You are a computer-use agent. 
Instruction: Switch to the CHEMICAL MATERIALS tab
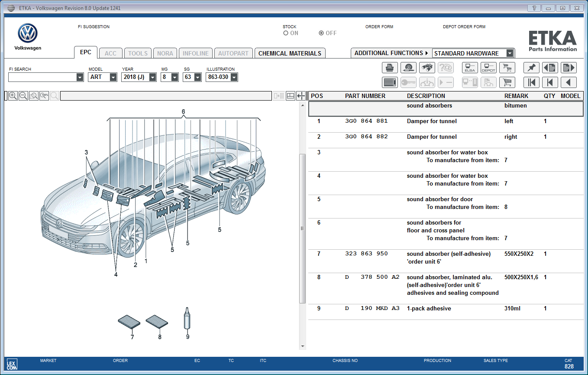pos(290,53)
